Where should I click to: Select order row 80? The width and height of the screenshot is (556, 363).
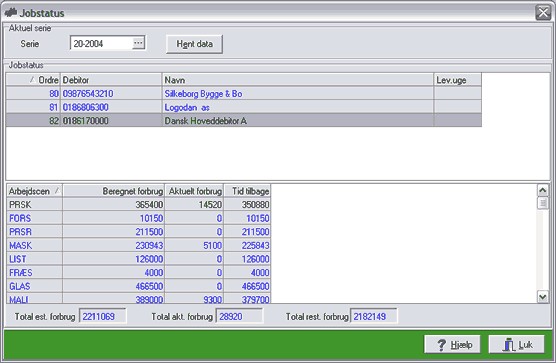(244, 94)
